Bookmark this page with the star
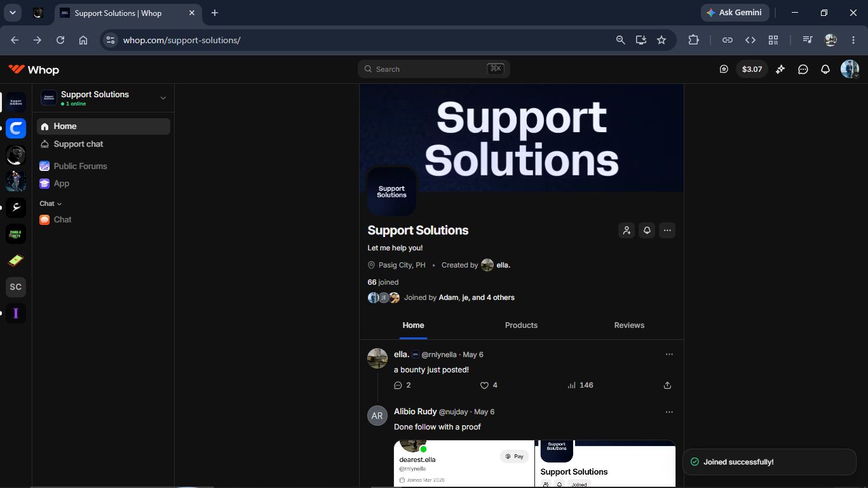Viewport: 868px width, 488px height. (x=661, y=40)
